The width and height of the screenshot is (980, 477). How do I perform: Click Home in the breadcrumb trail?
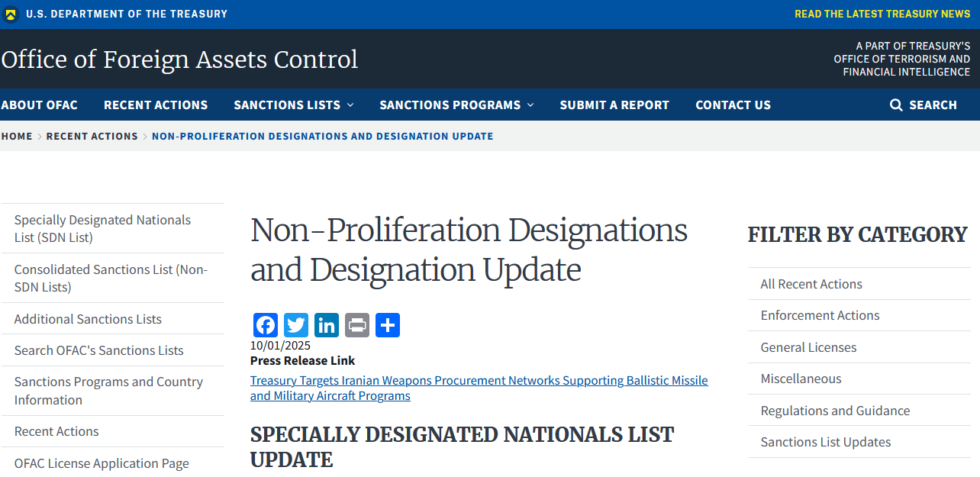coord(17,137)
